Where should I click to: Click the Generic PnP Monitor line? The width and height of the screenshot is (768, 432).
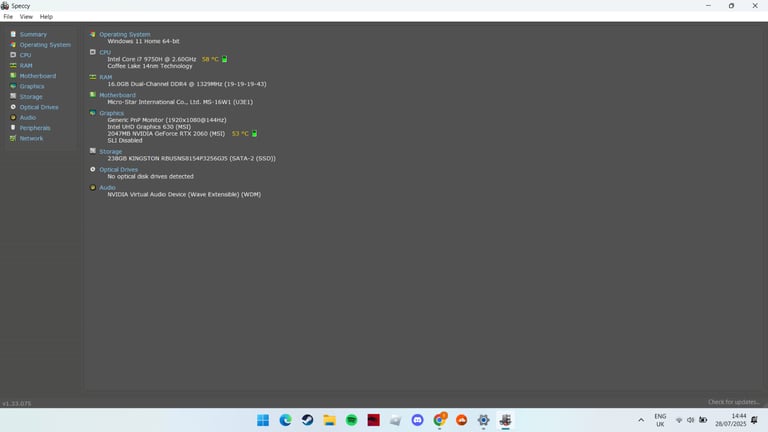pos(167,120)
